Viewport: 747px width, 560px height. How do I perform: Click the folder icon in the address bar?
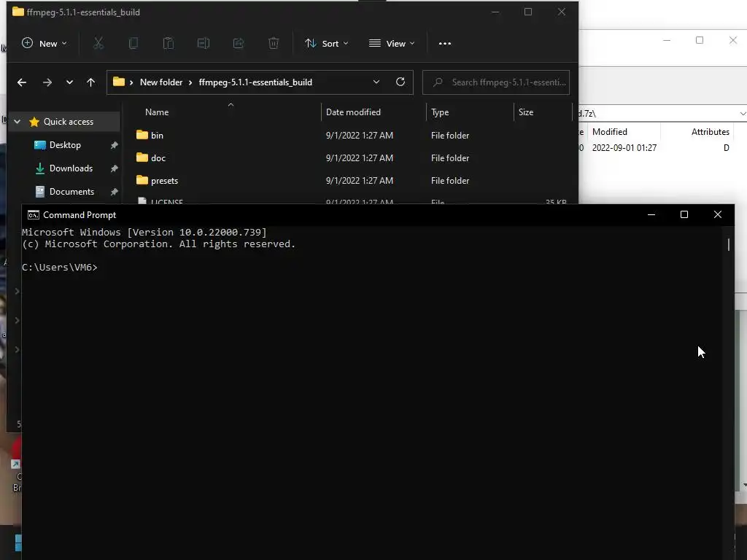click(x=119, y=82)
